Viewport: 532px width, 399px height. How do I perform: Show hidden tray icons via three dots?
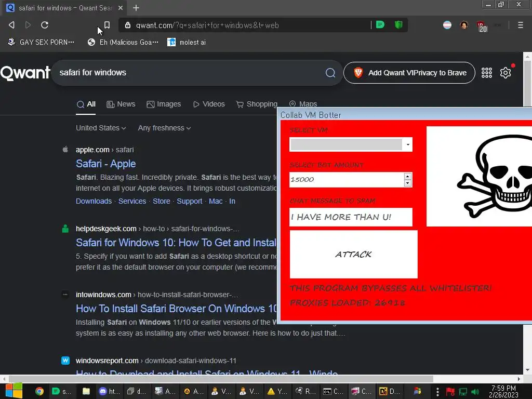[x=437, y=392]
